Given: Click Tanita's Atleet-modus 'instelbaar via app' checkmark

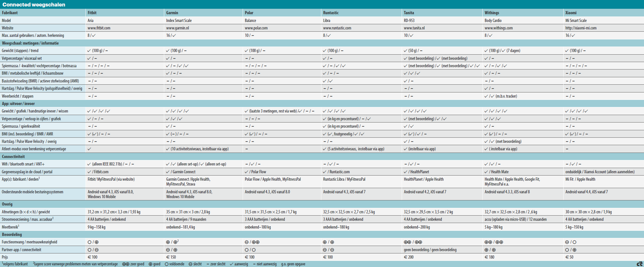Looking at the screenshot, I should (x=406, y=149).
